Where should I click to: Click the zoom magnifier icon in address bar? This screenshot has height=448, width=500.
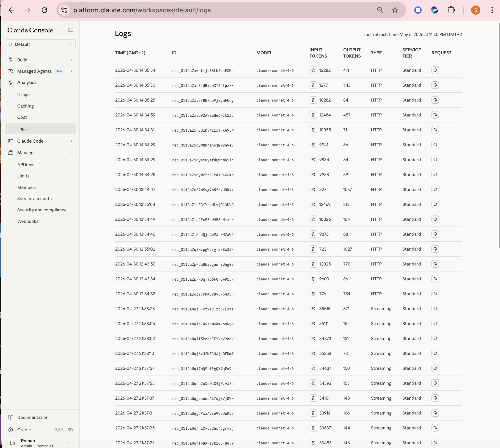coord(380,10)
